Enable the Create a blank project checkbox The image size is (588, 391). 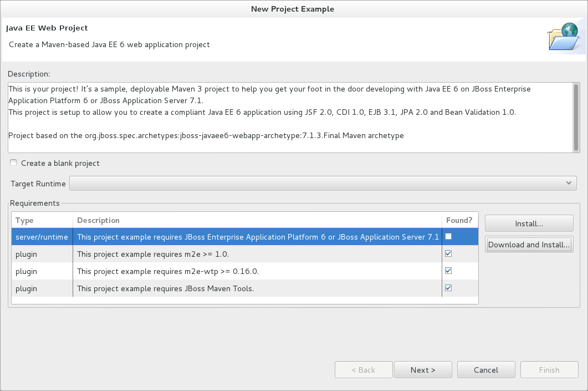click(x=13, y=163)
